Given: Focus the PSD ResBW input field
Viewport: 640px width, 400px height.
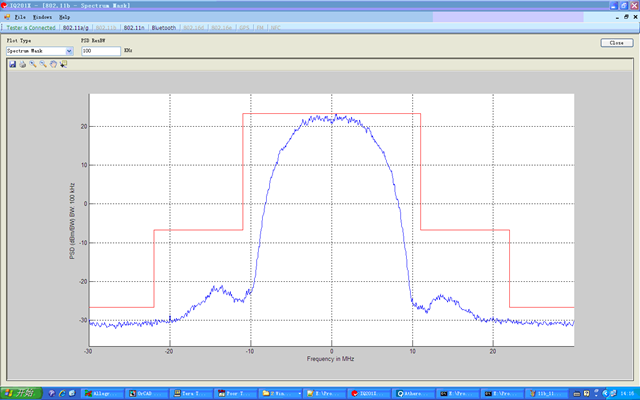Looking at the screenshot, I should [101, 51].
